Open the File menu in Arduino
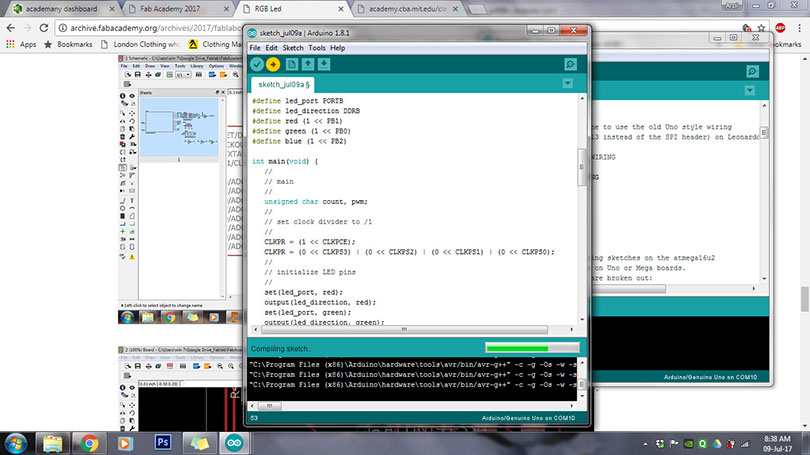810x455 pixels. pos(255,48)
